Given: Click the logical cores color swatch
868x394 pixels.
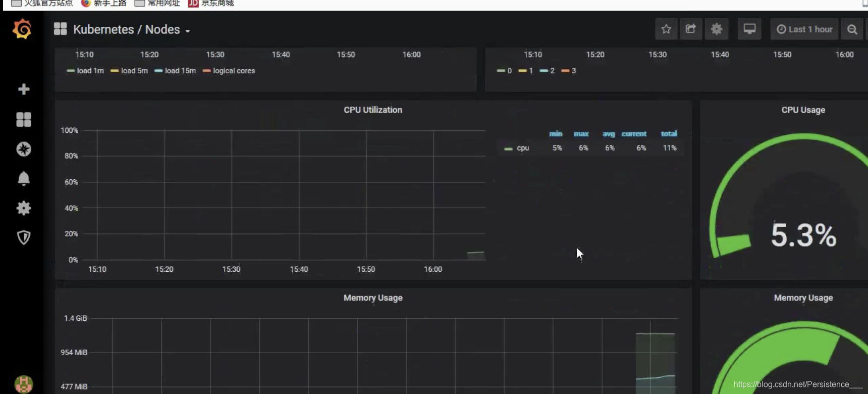Looking at the screenshot, I should click(206, 71).
